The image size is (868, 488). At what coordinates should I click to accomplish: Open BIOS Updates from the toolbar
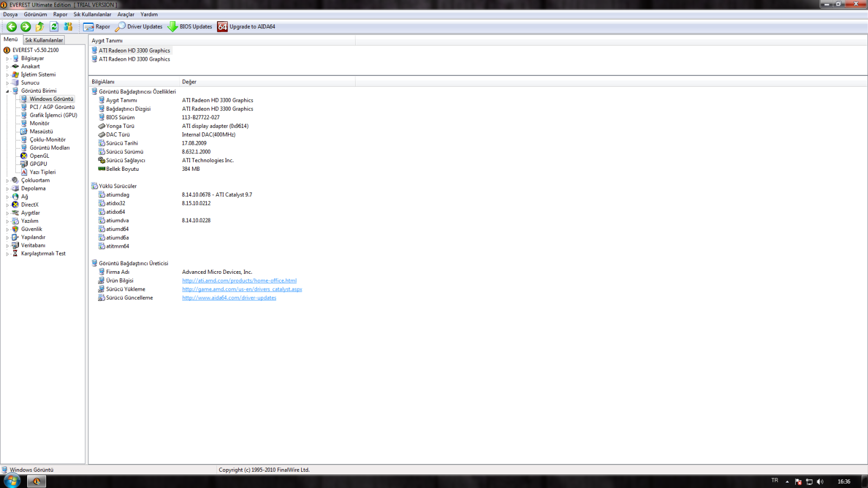[x=190, y=27]
